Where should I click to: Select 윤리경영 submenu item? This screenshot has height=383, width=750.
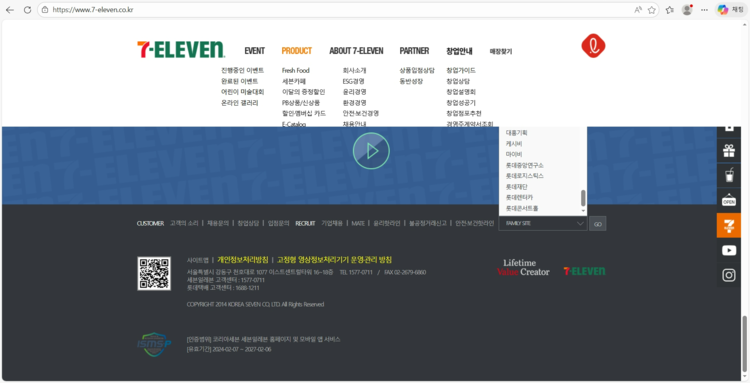(x=354, y=92)
